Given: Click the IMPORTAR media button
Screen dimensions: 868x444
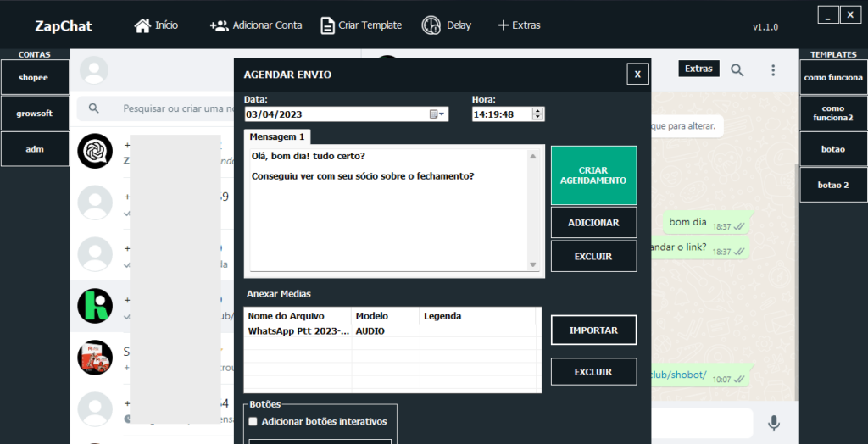Looking at the screenshot, I should [593, 330].
